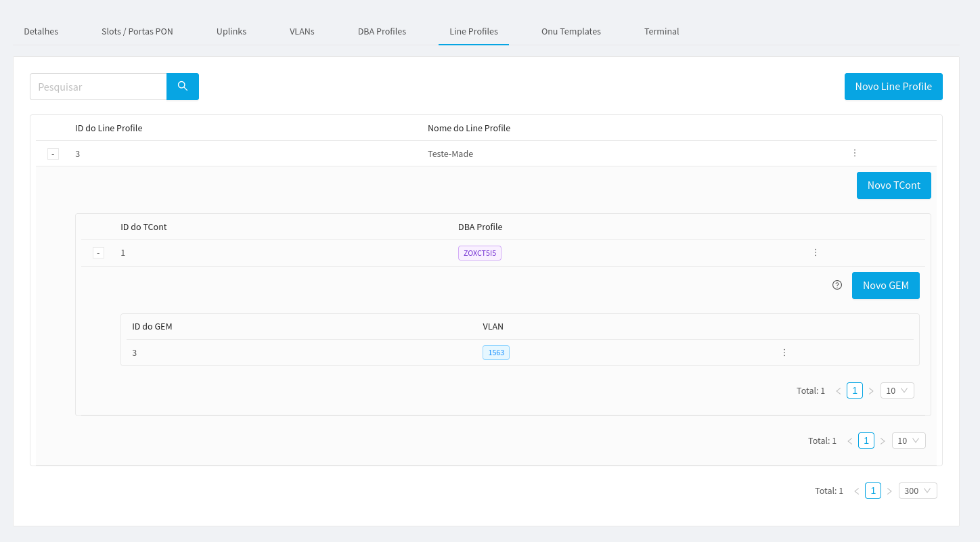Click inside the Pesquisar search field
Image resolution: width=980 pixels, height=542 pixels.
97,87
